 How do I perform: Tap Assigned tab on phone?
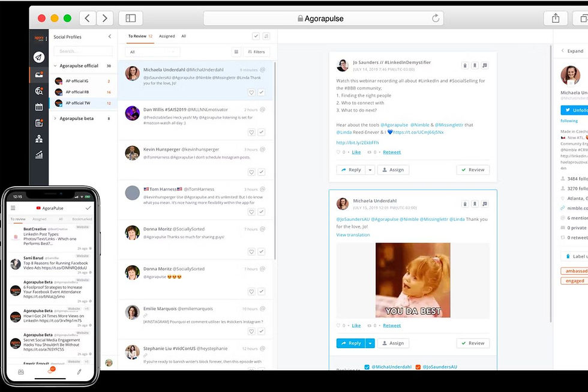coord(40,219)
